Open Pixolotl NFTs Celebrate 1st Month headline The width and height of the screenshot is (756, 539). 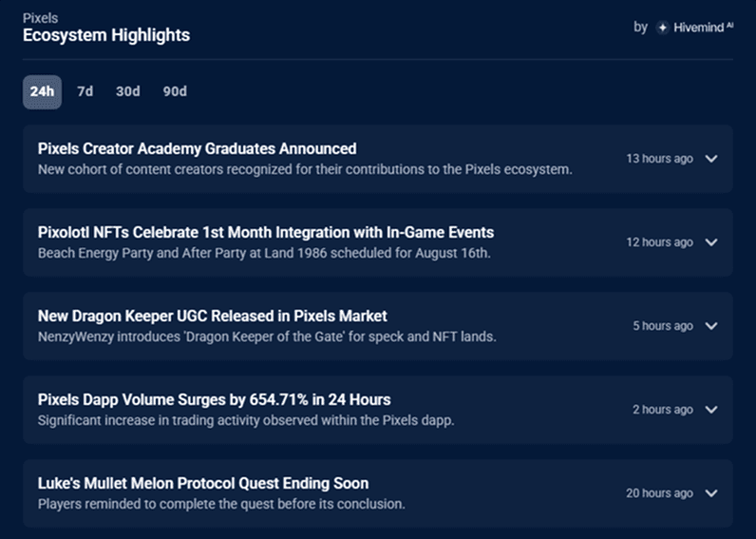tap(266, 233)
